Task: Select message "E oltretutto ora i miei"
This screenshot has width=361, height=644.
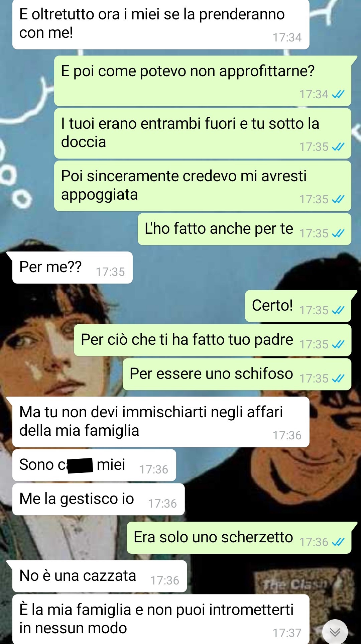Action: (161, 24)
